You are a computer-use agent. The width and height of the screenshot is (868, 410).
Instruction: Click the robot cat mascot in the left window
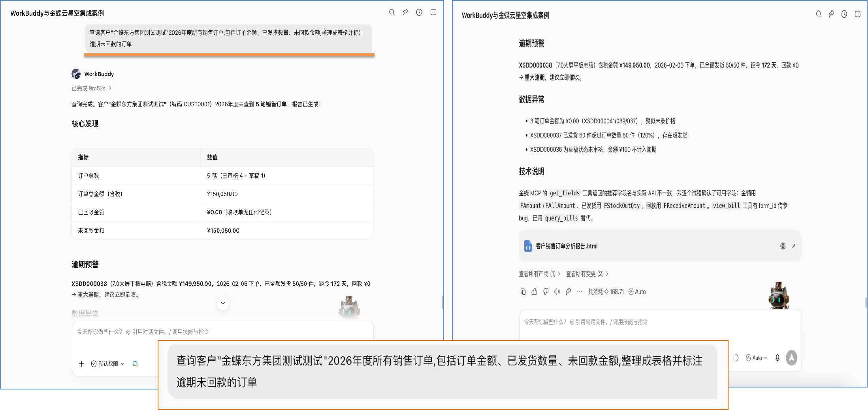click(349, 308)
